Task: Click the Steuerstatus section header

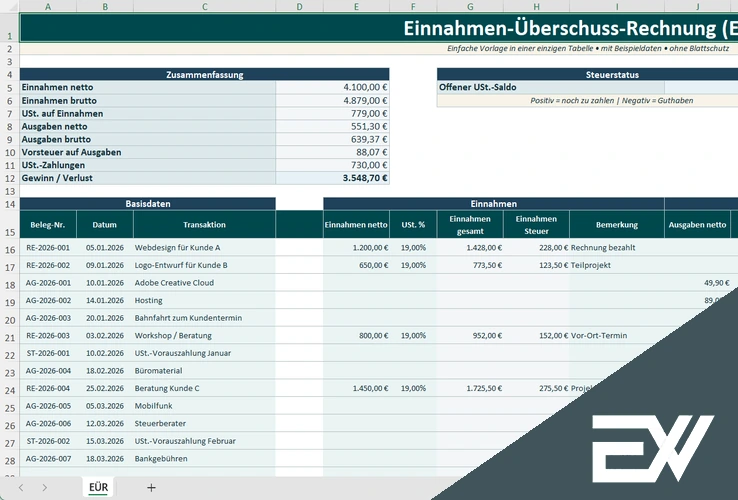Action: (x=587, y=74)
